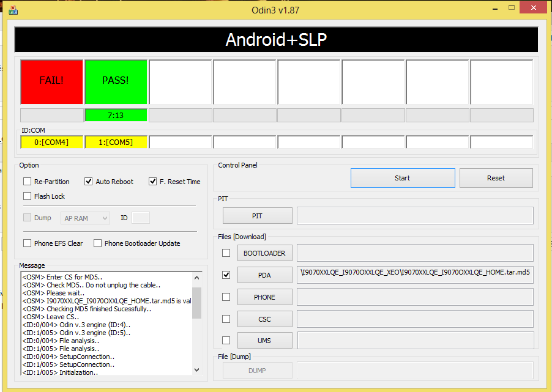Click the UMS file path field
This screenshot has width=552, height=392.
416,341
